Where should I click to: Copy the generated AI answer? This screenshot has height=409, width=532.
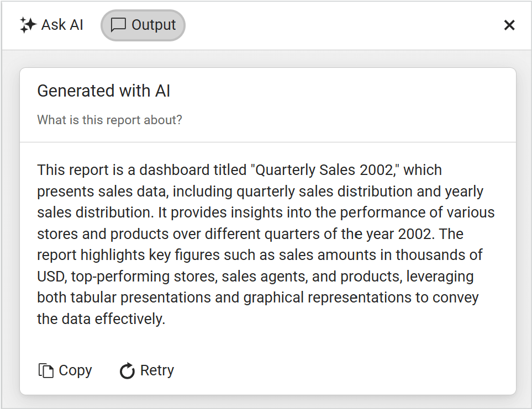pyautogui.click(x=64, y=370)
